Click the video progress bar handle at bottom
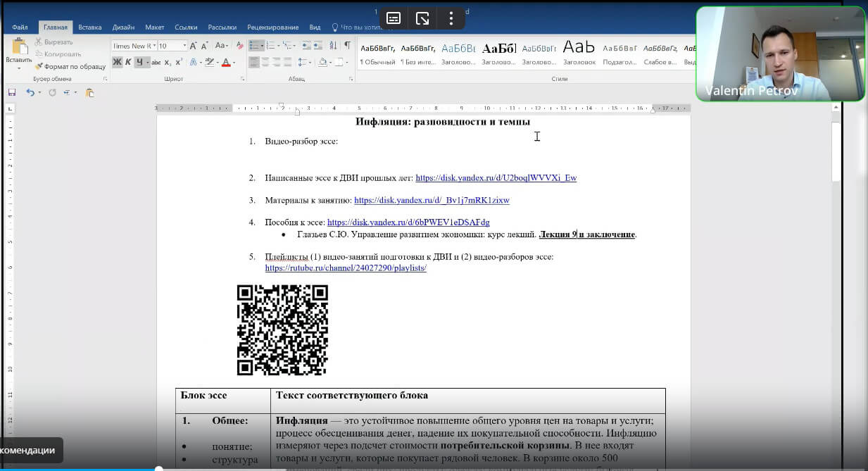This screenshot has height=471, width=868. pyautogui.click(x=159, y=469)
